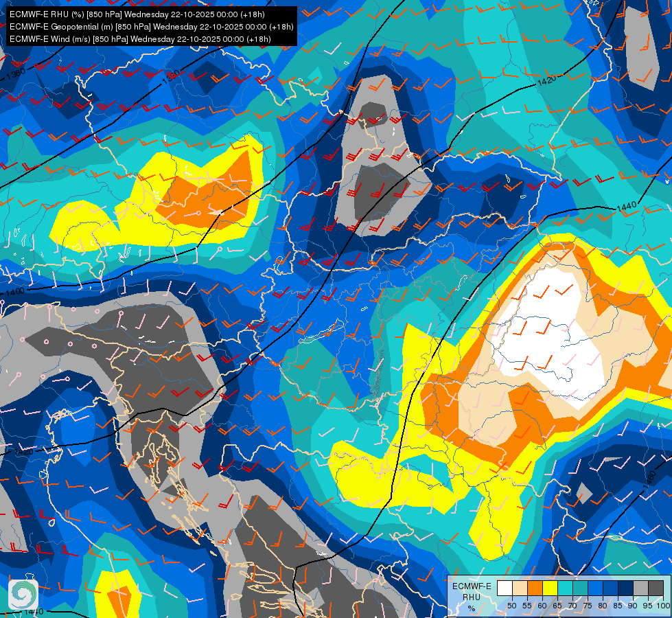This screenshot has height=618, width=672.
Task: Click the '%' unit in the legend
Action: tap(472, 608)
